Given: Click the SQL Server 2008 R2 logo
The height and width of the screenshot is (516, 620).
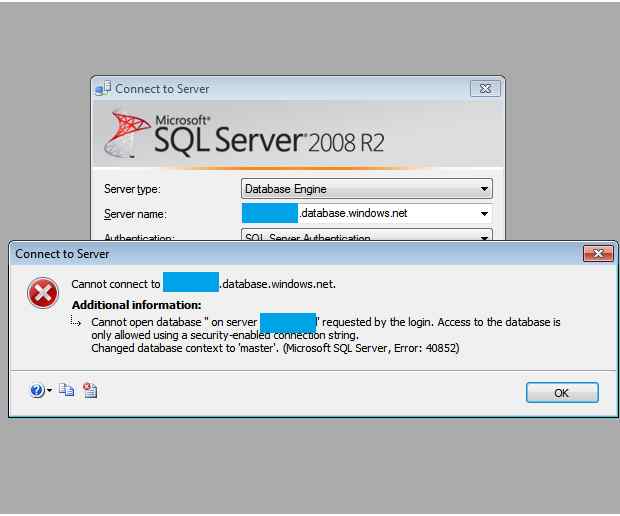Looking at the screenshot, I should 244,134.
